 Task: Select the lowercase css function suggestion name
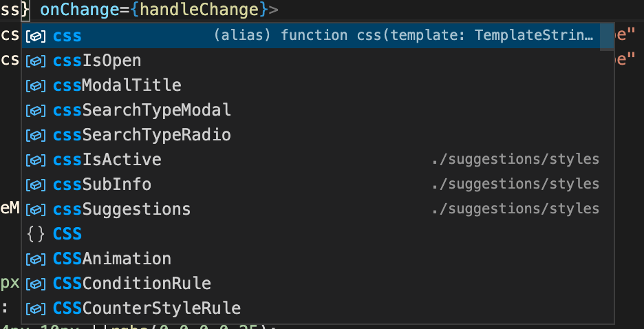point(67,36)
